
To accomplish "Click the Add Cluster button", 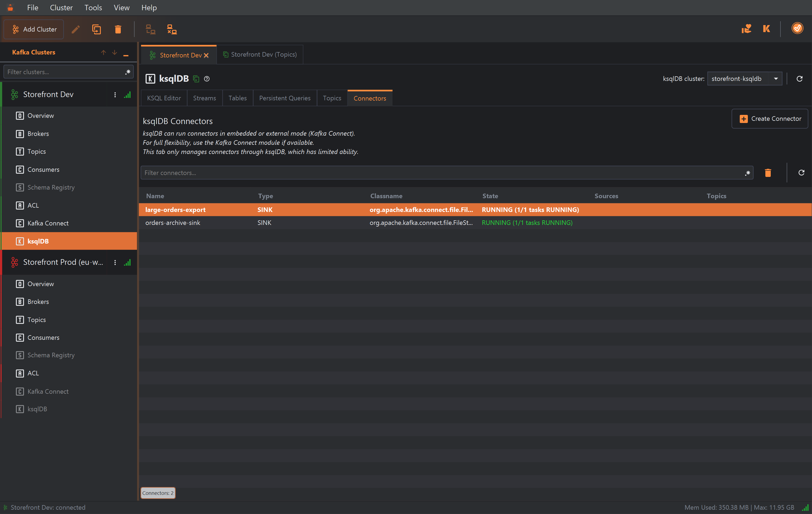I will [x=34, y=29].
